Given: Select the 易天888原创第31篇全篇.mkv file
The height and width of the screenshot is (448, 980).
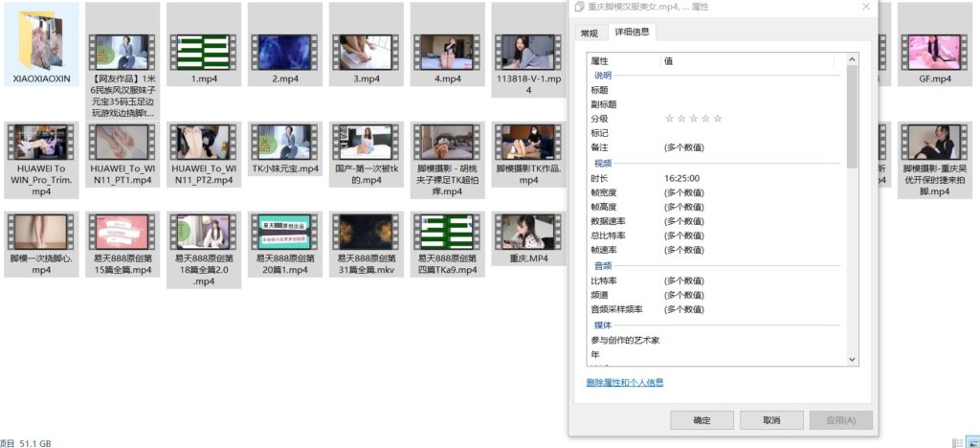Looking at the screenshot, I should click(366, 232).
